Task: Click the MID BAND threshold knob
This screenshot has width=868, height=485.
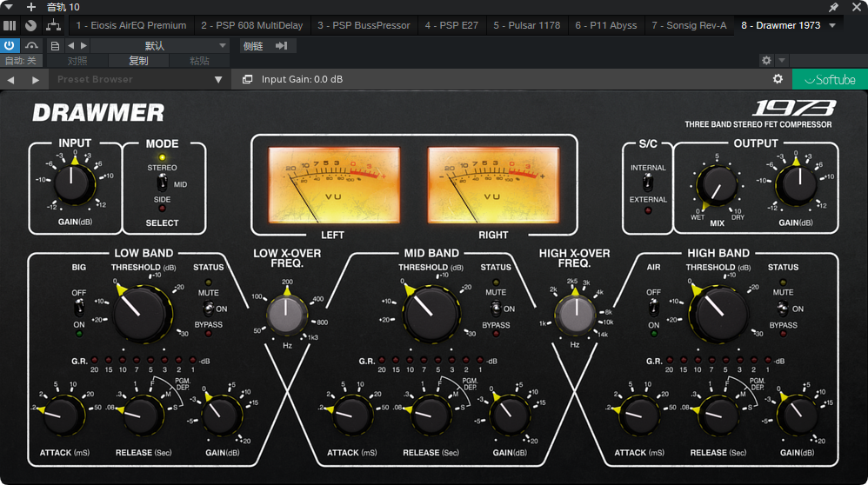Action: [x=431, y=314]
